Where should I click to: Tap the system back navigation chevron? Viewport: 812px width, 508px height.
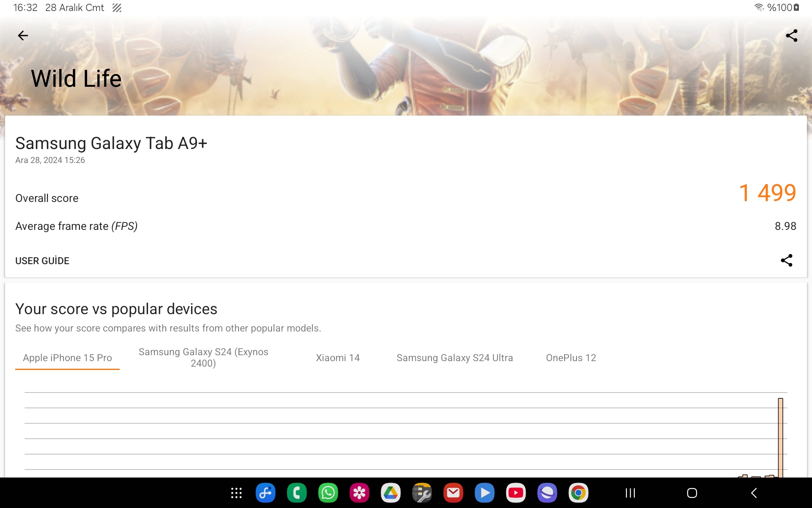[x=754, y=493]
